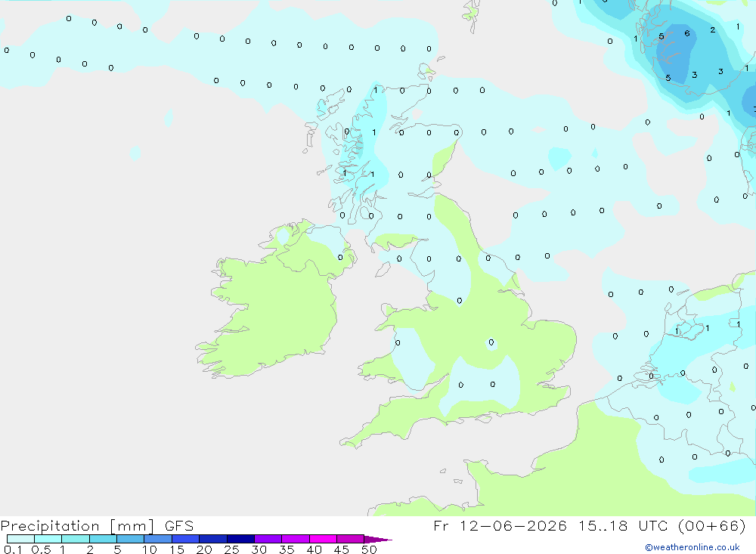
Task: Click the legend label '25'
Action: click(231, 549)
